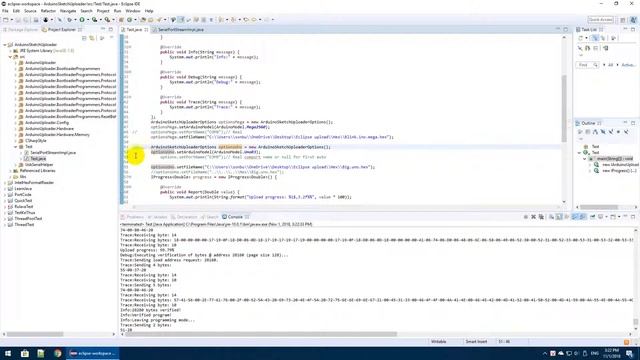Click the New Java Class toolbar icon

[x=129, y=20]
